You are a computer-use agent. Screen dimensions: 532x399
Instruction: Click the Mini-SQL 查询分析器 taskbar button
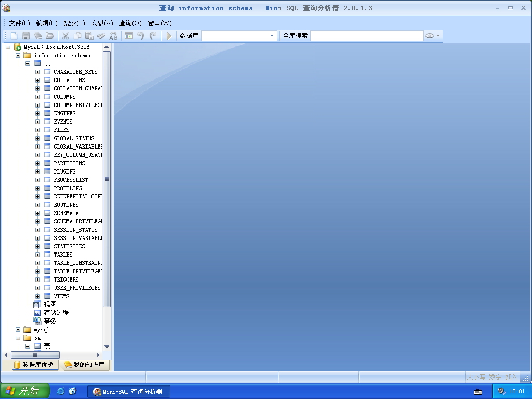click(129, 392)
